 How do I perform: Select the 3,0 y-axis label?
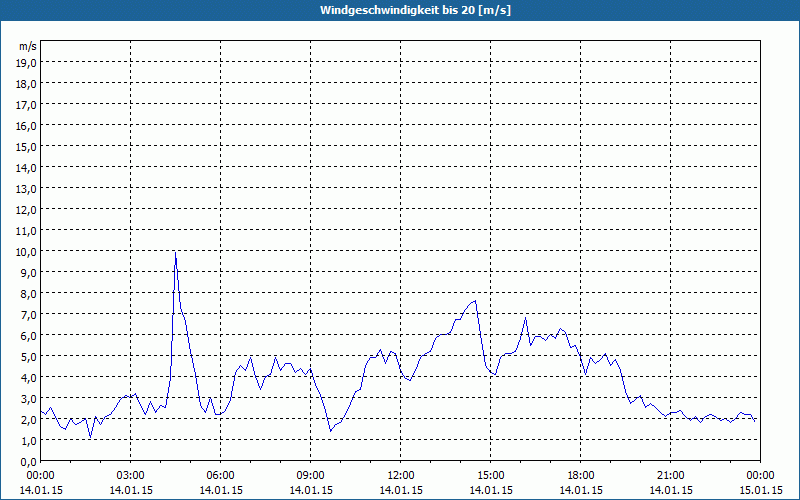coord(29,398)
